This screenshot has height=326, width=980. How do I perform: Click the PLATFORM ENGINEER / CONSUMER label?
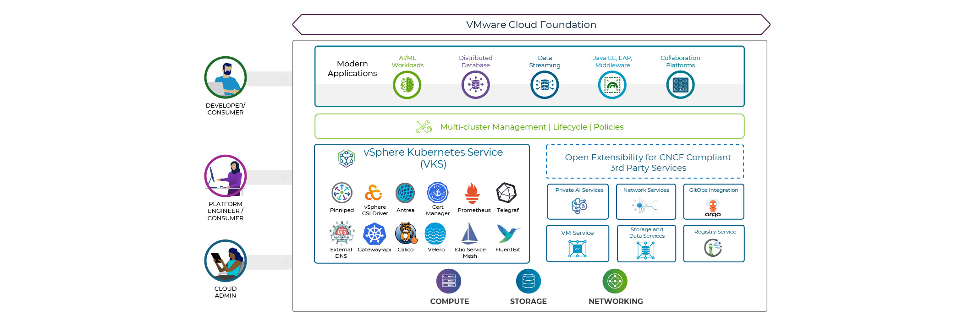tap(226, 211)
